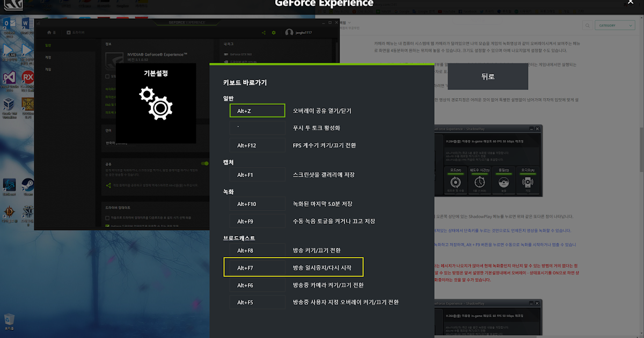Select the Alt+F5 custom overlay shortcut field
The width and height of the screenshot is (644, 338).
[x=257, y=302]
